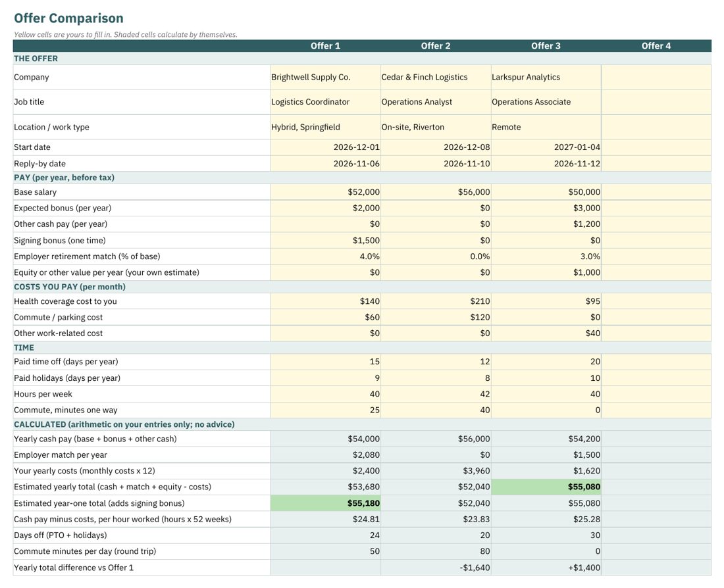
Task: Select the Offer 4 Job title cell
Action: tap(656, 102)
